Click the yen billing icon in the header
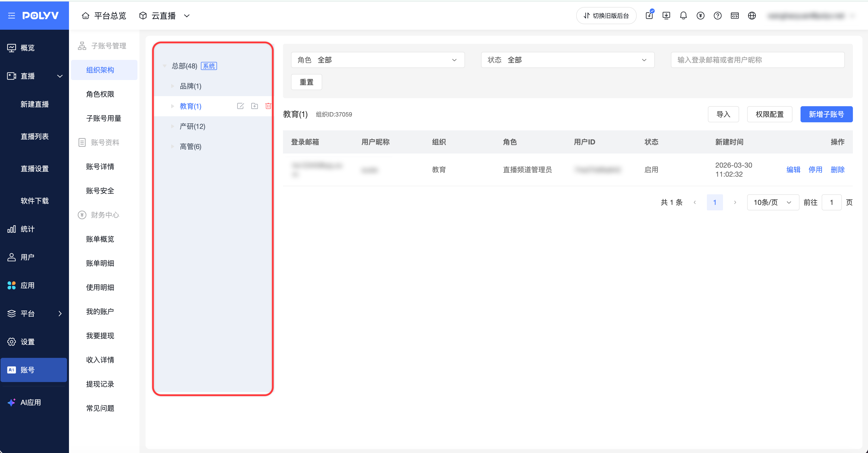The width and height of the screenshot is (868, 453). [701, 16]
